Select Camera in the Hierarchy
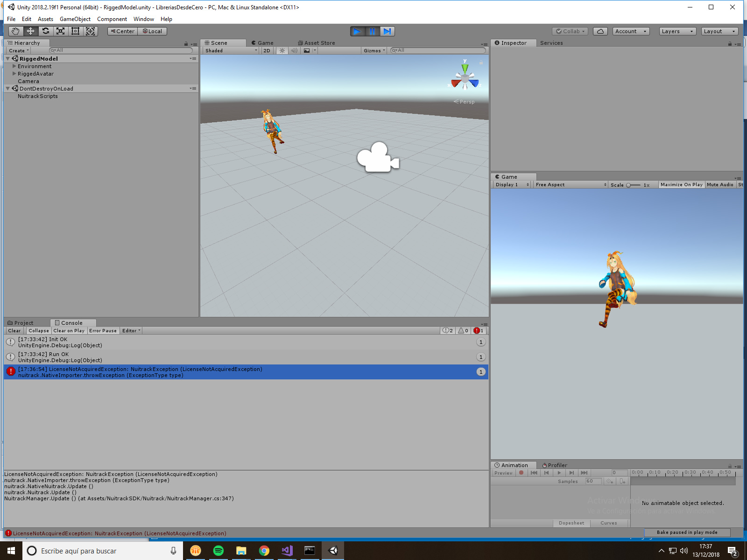 click(x=28, y=81)
